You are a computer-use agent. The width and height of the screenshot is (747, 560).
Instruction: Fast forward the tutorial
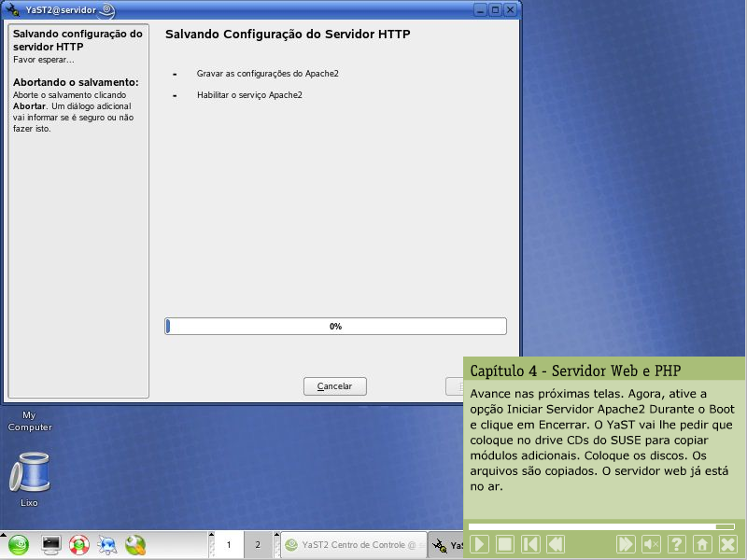click(x=627, y=544)
